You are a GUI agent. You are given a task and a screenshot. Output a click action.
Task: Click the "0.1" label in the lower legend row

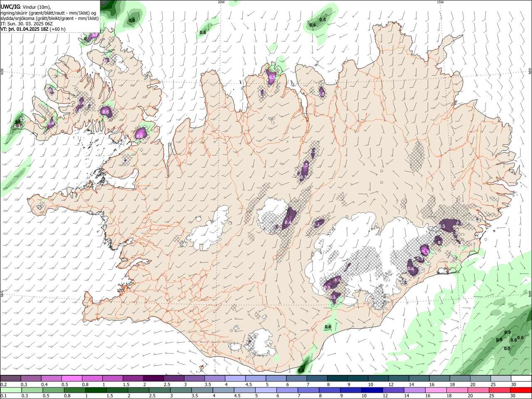coord(3,396)
